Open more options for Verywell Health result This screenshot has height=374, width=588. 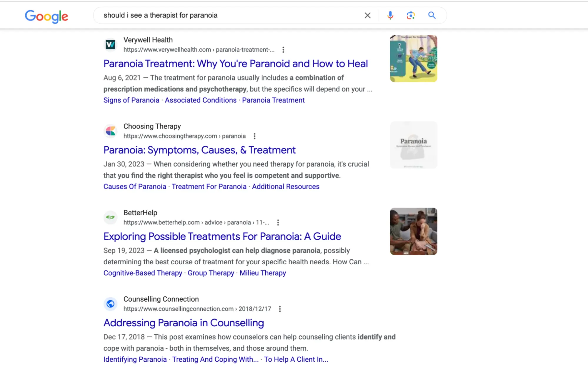(x=283, y=50)
